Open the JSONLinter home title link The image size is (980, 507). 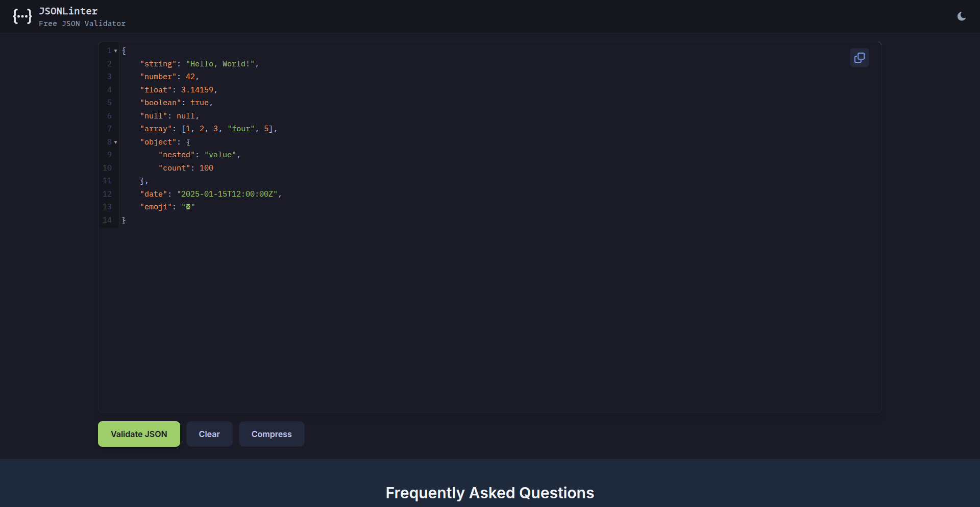coord(68,11)
